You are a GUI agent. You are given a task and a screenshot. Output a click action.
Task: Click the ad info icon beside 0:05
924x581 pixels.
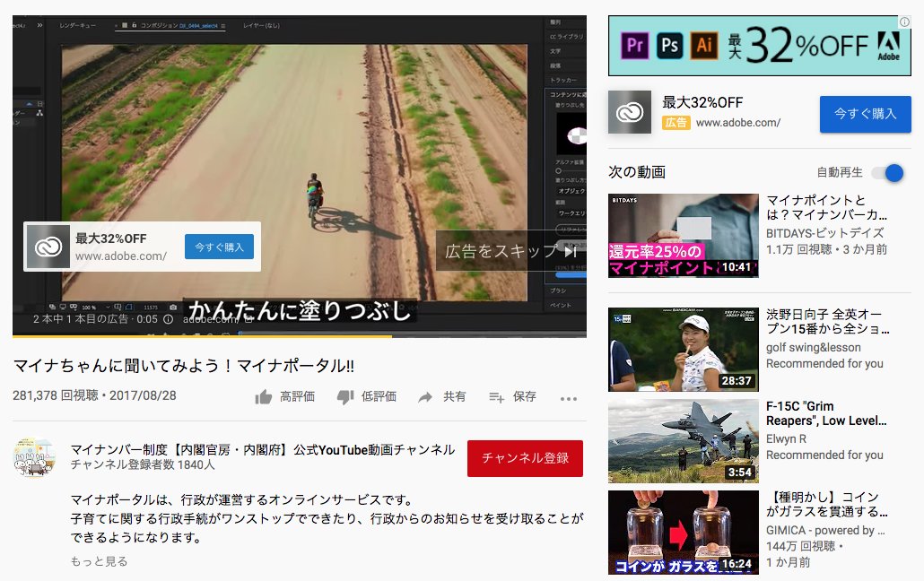pos(168,319)
